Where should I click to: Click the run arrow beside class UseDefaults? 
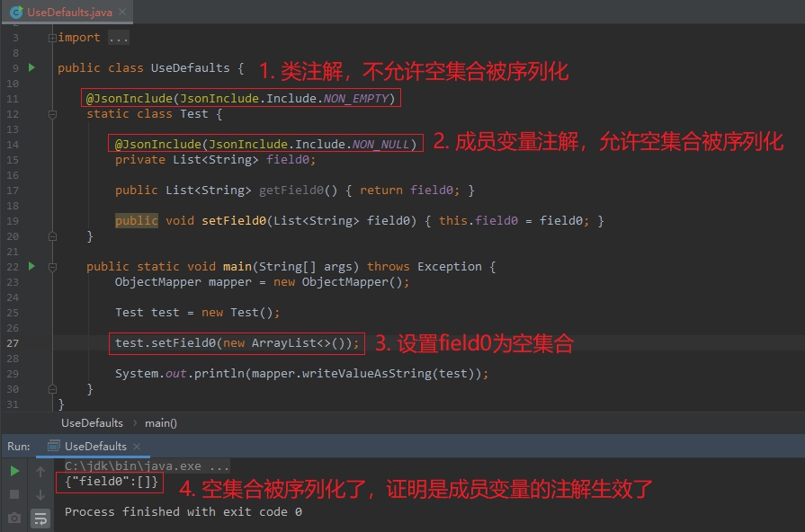[x=31, y=66]
